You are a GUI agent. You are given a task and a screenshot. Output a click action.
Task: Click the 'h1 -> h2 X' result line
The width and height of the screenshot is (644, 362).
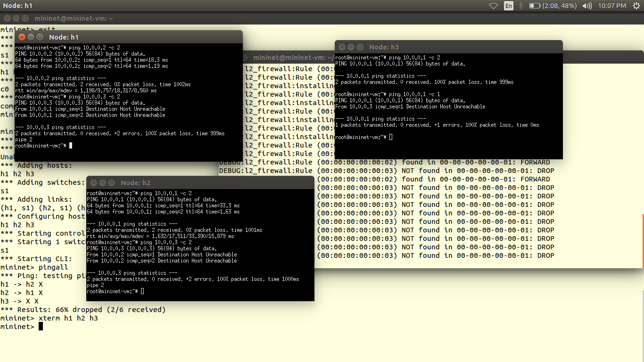pos(22,284)
